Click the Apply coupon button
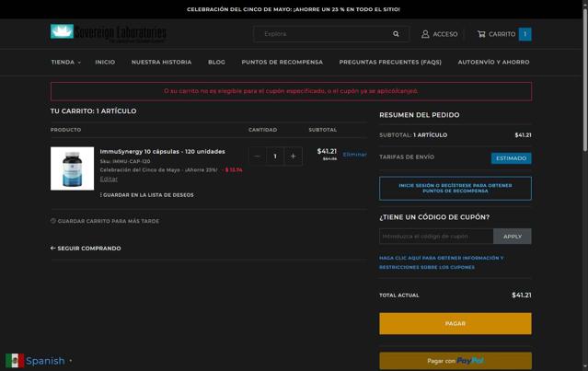 [513, 237]
